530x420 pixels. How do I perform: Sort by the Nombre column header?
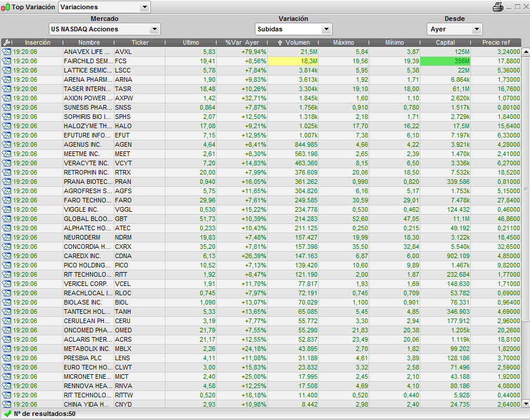(x=89, y=42)
